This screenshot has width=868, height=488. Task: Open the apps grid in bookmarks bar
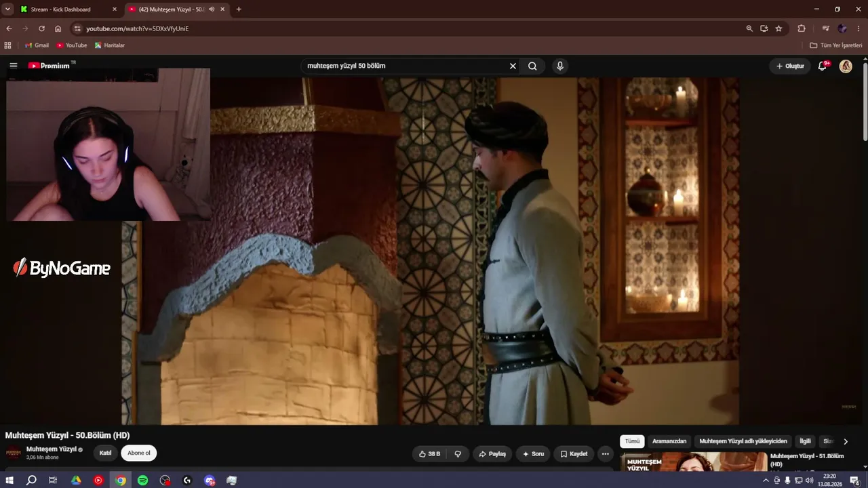point(8,45)
